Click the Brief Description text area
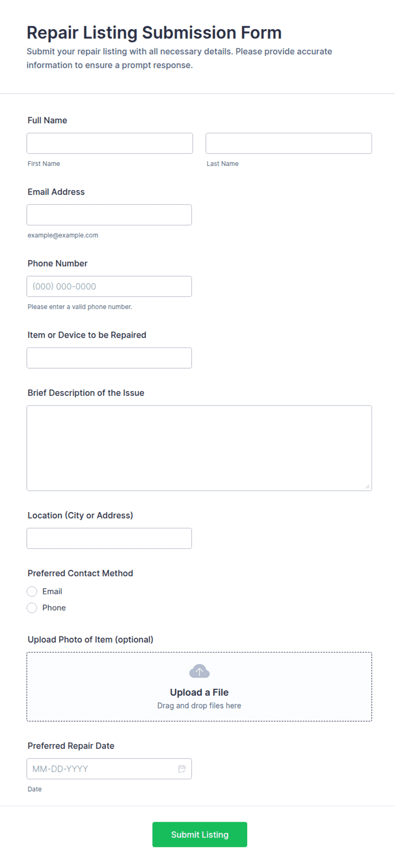The width and height of the screenshot is (395, 868). (x=199, y=448)
